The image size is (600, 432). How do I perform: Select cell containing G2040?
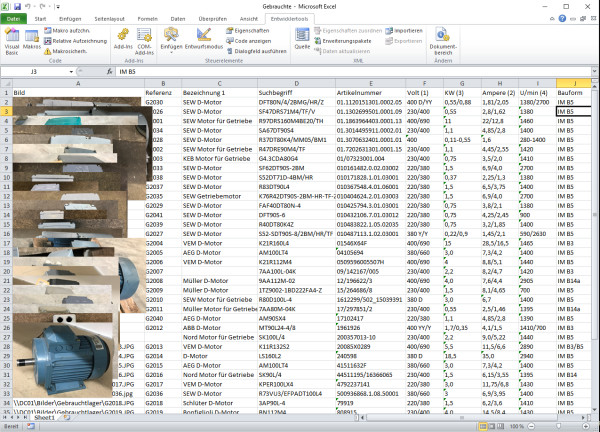pos(163,318)
